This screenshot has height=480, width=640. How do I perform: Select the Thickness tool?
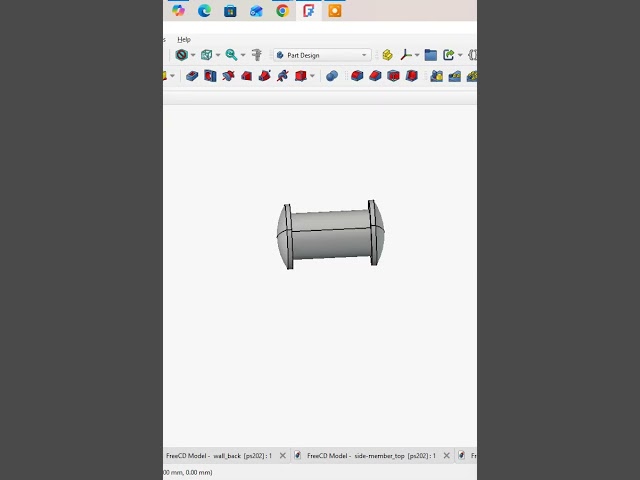411,76
